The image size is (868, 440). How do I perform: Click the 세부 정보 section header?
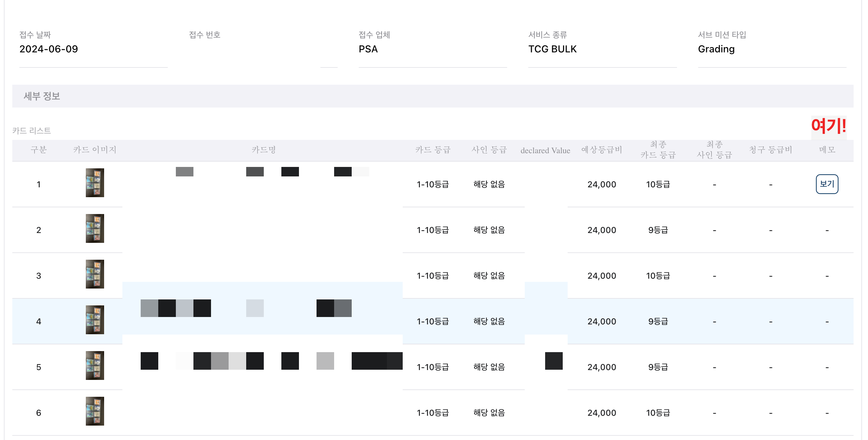433,96
